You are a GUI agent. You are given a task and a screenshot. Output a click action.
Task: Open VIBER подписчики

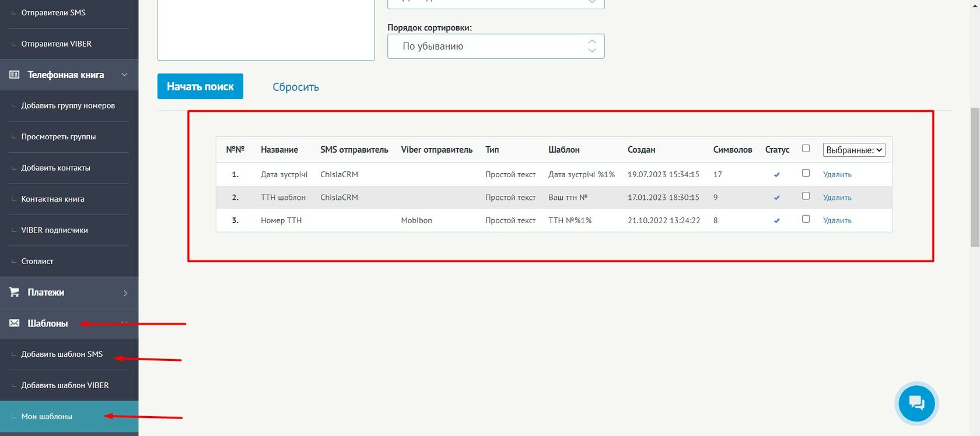54,230
